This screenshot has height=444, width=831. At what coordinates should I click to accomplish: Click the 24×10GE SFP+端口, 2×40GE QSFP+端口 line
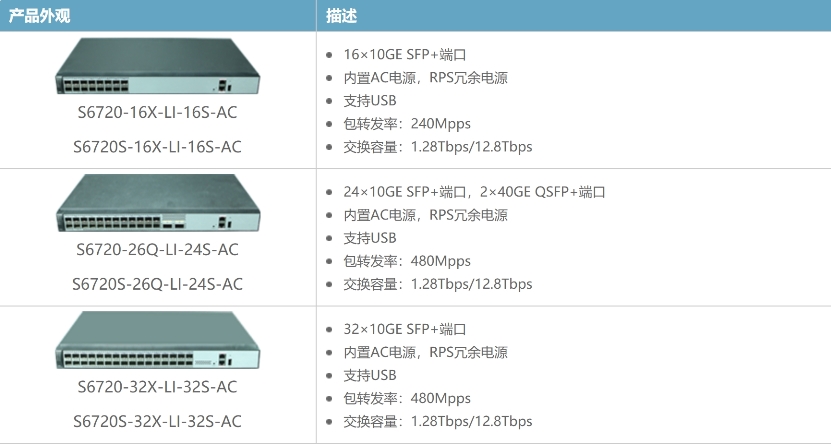tap(474, 192)
